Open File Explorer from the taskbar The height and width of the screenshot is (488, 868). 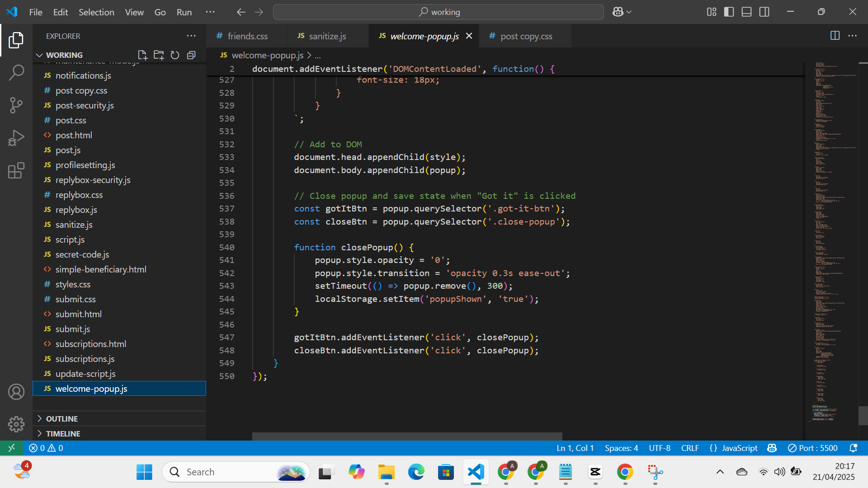point(386,472)
